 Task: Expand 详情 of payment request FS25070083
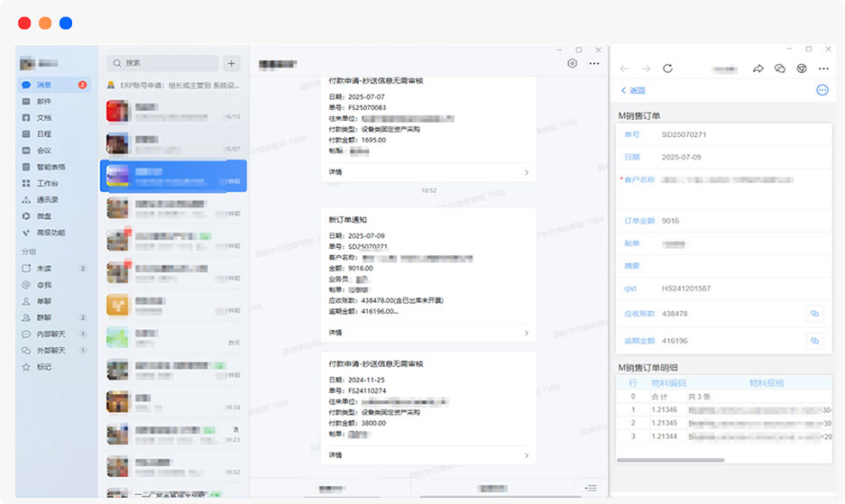click(428, 171)
